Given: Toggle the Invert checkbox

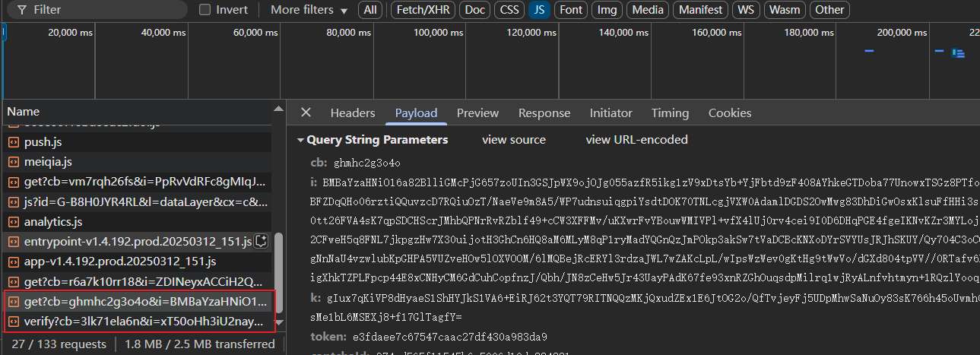Looking at the screenshot, I should (205, 10).
